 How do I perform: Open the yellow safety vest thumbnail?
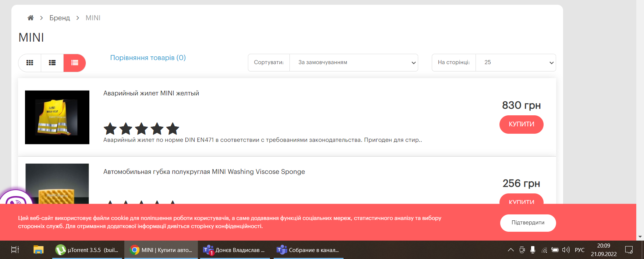click(57, 117)
